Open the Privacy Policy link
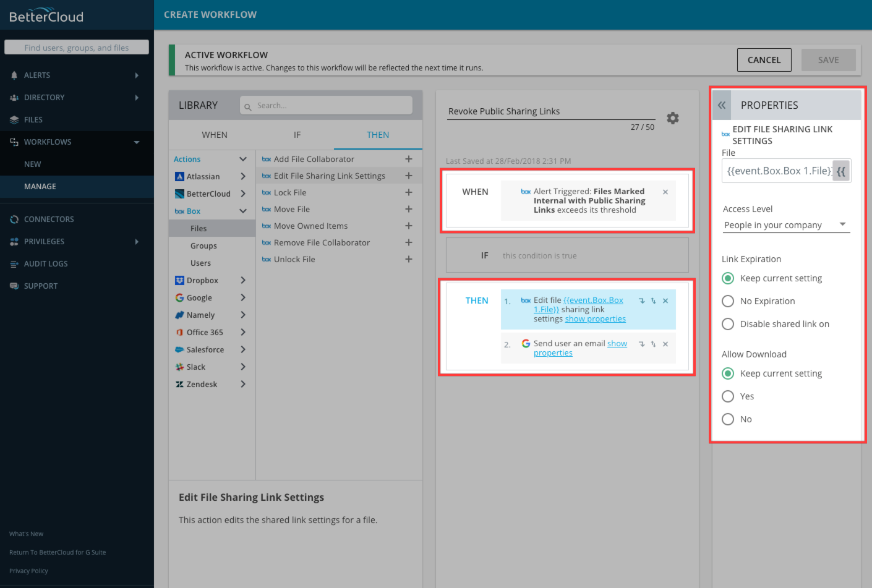Screen dimensions: 872x588 click(28, 571)
